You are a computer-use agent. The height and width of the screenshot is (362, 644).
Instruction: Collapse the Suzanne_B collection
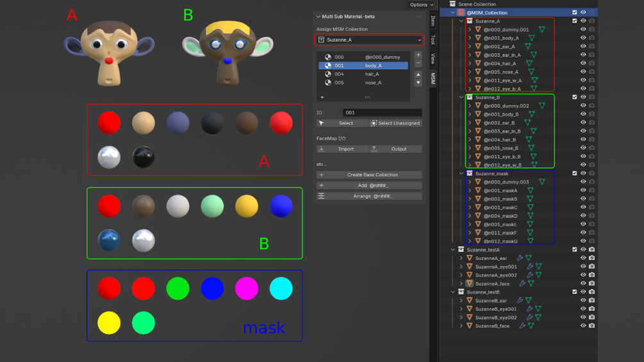(x=461, y=97)
